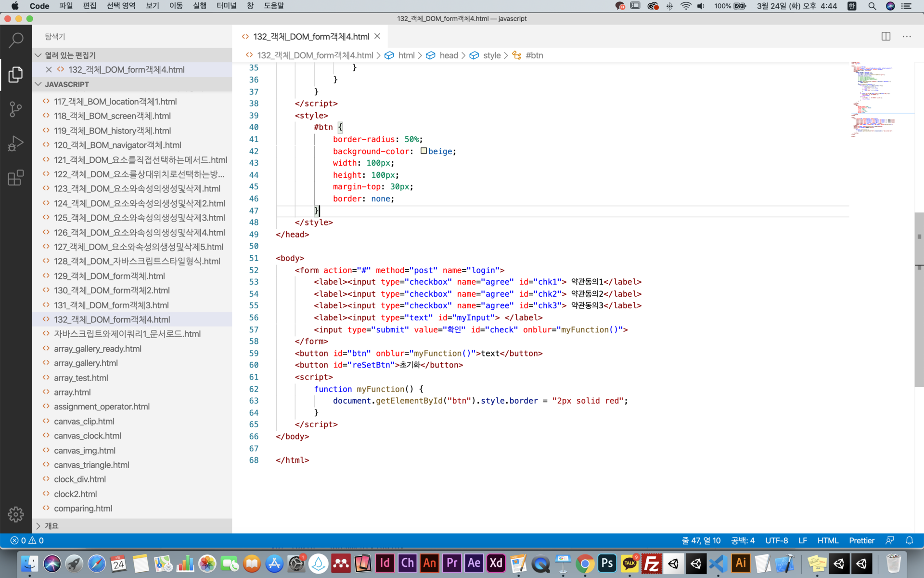Viewport: 924px width, 578px height.
Task: Open Photoshop from the Dock
Action: pos(607,563)
